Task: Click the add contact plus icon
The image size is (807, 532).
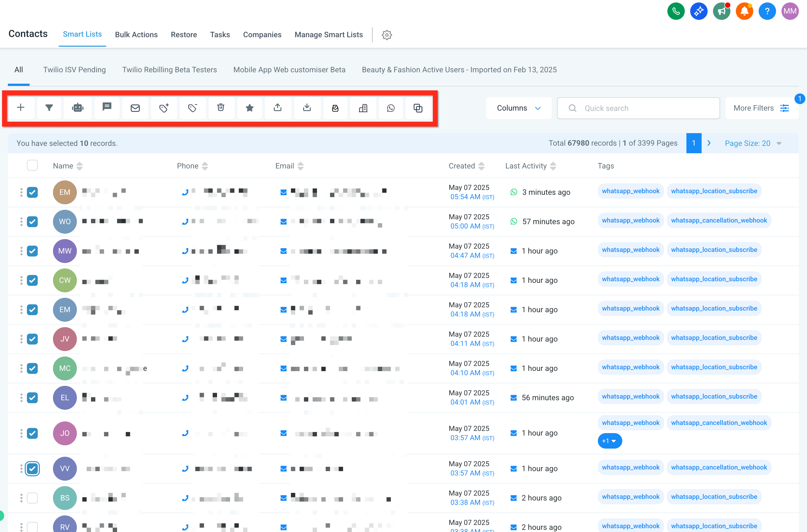Action: coord(21,108)
